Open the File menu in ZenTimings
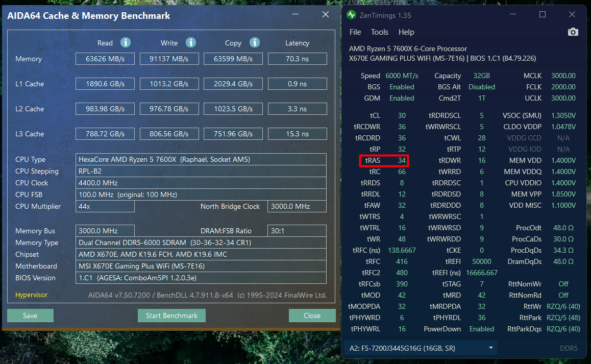This screenshot has height=364, width=591. [x=355, y=32]
